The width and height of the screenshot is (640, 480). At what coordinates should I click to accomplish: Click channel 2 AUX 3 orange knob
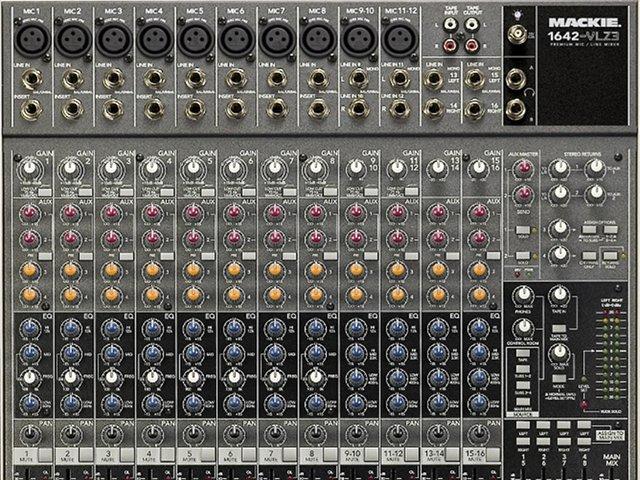pos(71,270)
